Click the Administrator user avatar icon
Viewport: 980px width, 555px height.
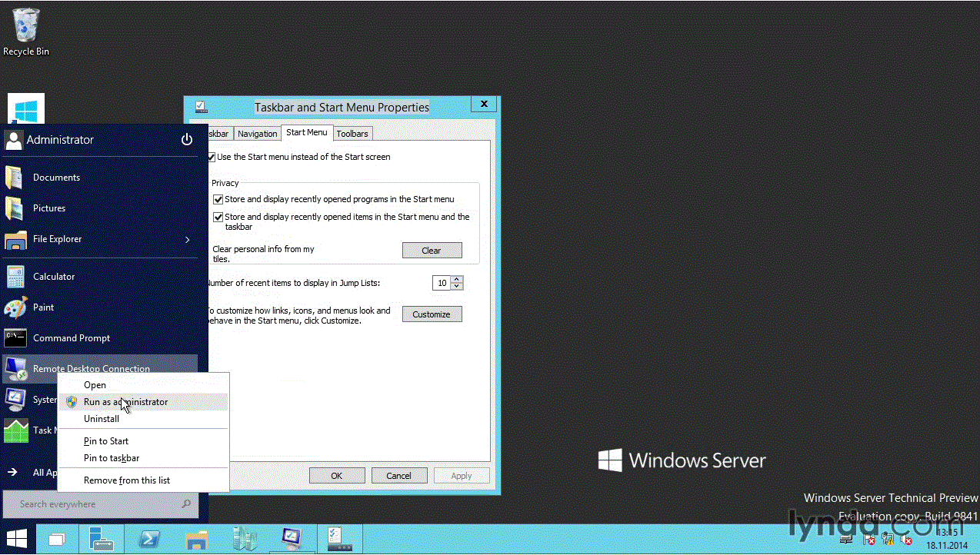13,140
